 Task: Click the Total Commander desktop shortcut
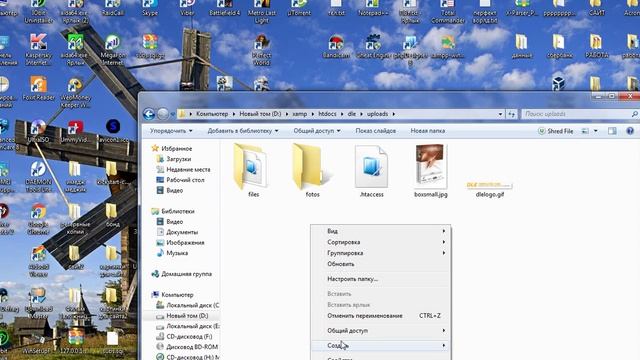(447, 11)
